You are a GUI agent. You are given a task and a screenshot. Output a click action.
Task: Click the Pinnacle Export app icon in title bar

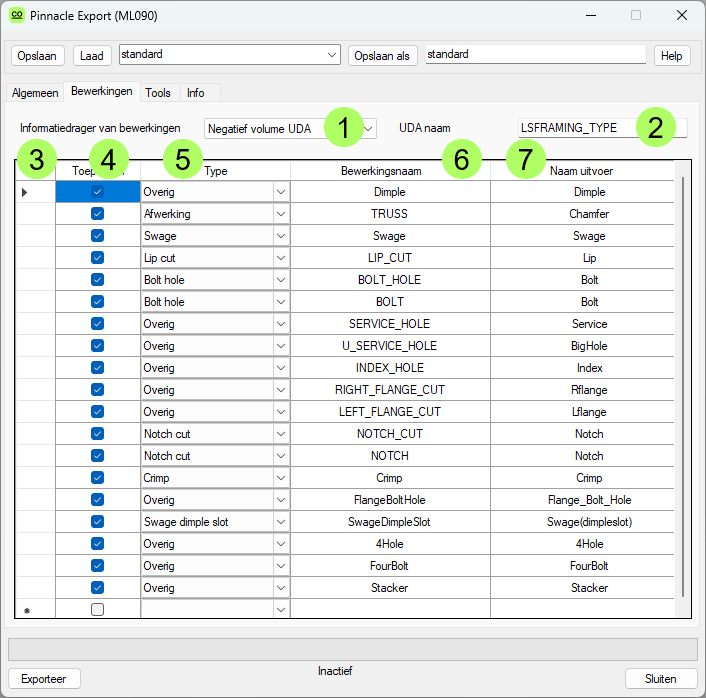(x=17, y=15)
